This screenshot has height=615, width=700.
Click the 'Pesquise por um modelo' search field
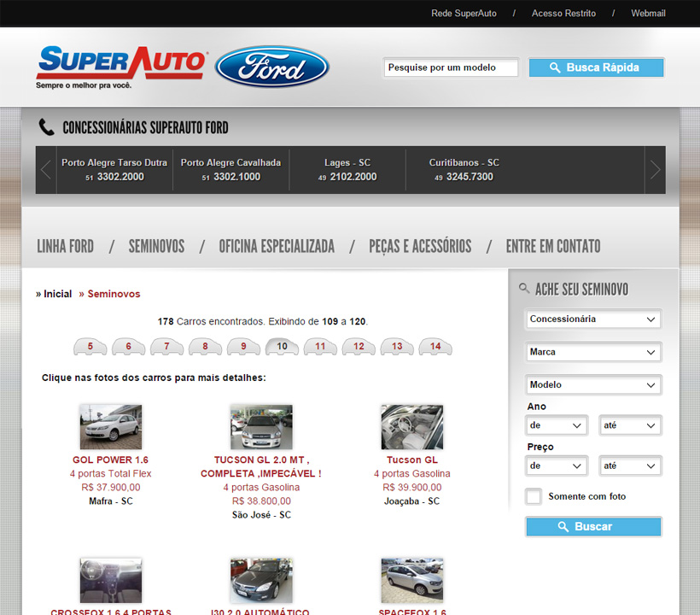451,67
